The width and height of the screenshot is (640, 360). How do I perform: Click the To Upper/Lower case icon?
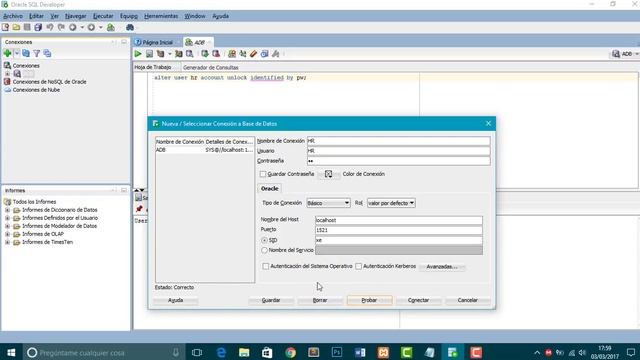pyautogui.click(x=243, y=54)
